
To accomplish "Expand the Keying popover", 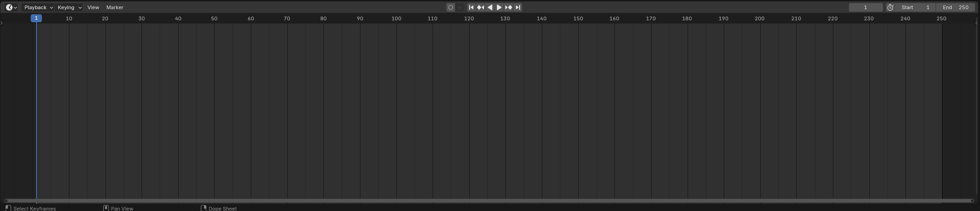I will [x=69, y=7].
